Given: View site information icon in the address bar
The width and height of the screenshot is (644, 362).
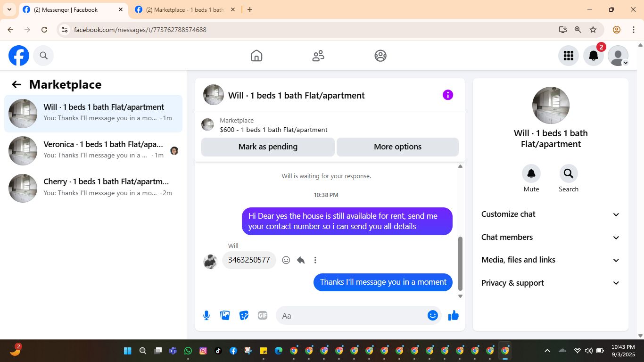Looking at the screenshot, I should [65, 30].
